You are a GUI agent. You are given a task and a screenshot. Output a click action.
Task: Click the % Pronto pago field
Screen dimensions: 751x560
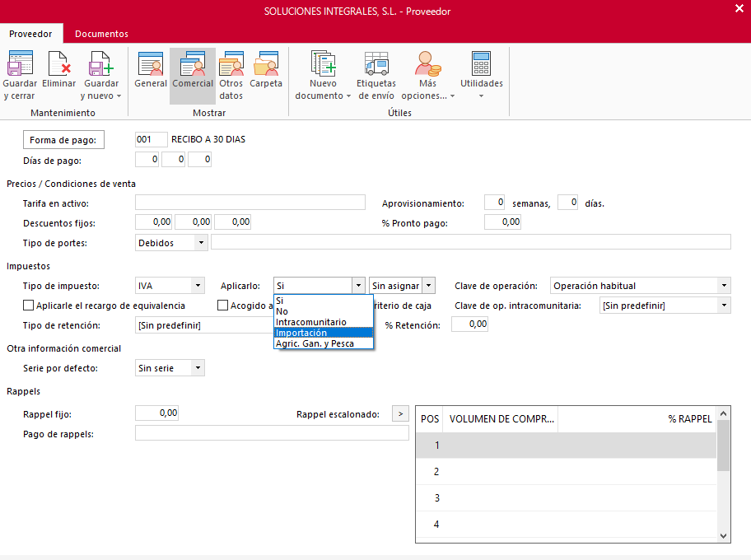click(502, 222)
